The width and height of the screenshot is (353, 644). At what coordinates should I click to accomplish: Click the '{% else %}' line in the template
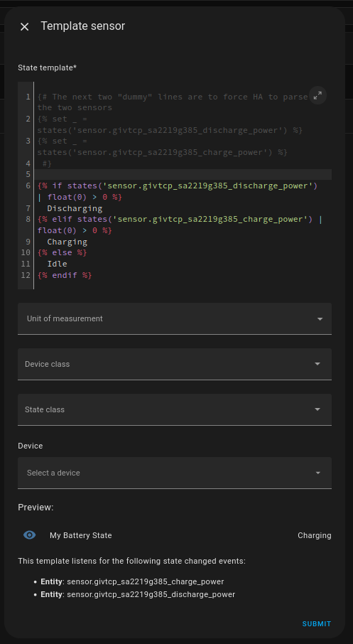click(63, 252)
